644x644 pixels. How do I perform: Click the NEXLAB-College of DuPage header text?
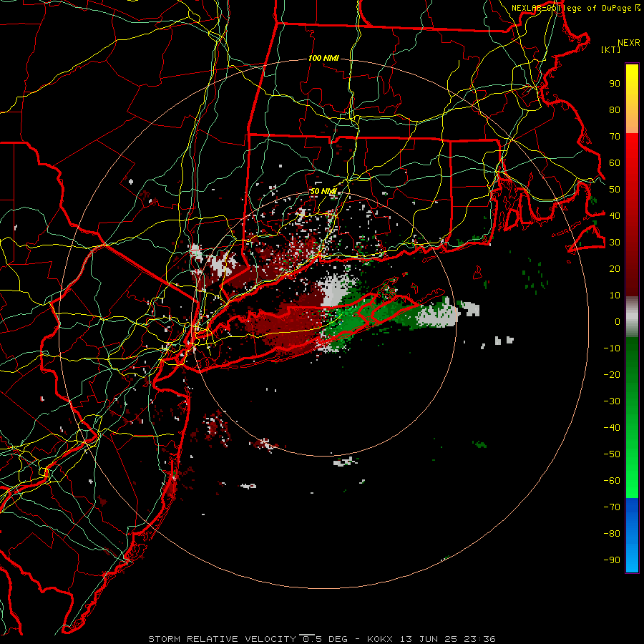pos(571,8)
